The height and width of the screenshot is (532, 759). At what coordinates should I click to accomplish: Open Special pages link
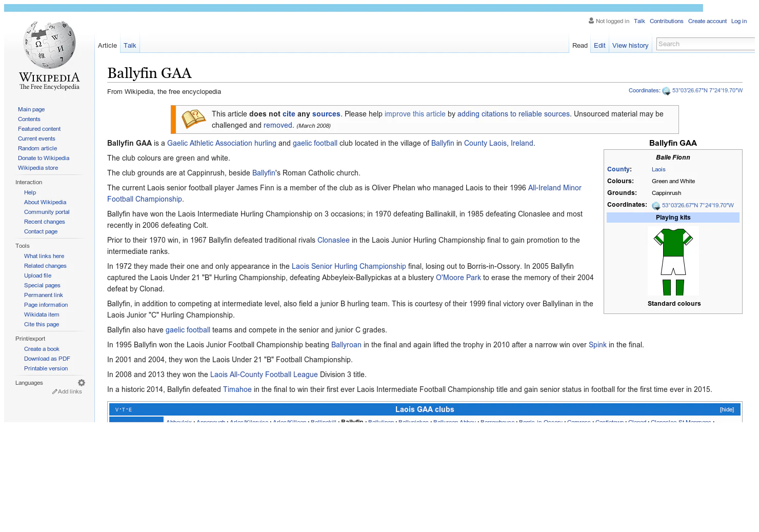(42, 285)
